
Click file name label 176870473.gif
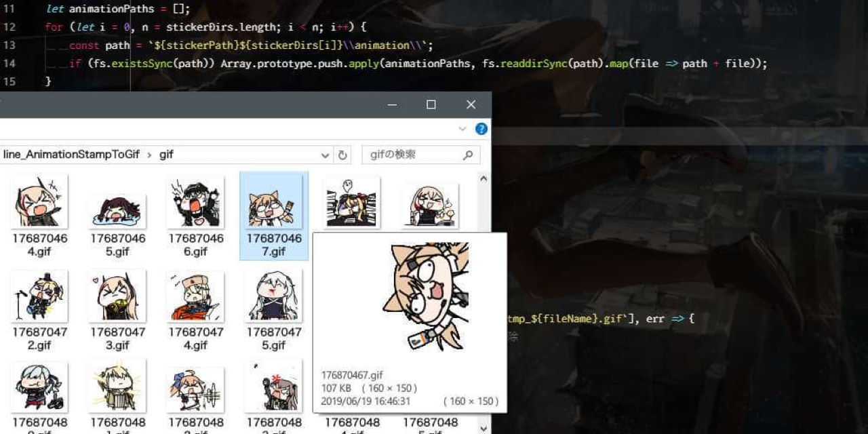pos(118,338)
